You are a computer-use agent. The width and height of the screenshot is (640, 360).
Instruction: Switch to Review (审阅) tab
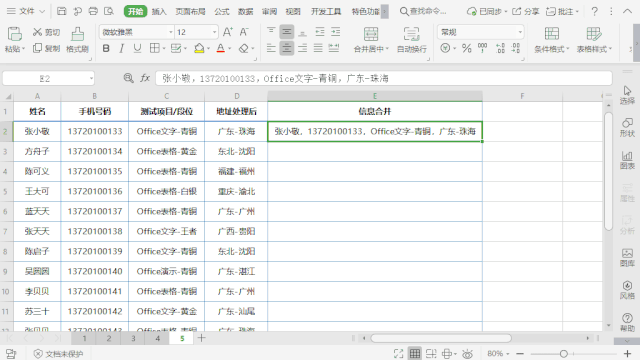[269, 11]
